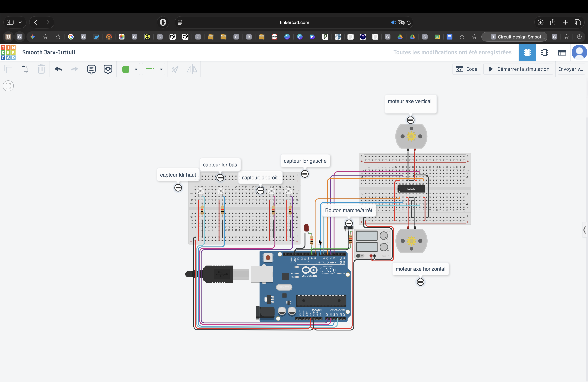The height and width of the screenshot is (382, 588).
Task: Collapse the capteur ldr gauche note
Action: pyautogui.click(x=305, y=174)
